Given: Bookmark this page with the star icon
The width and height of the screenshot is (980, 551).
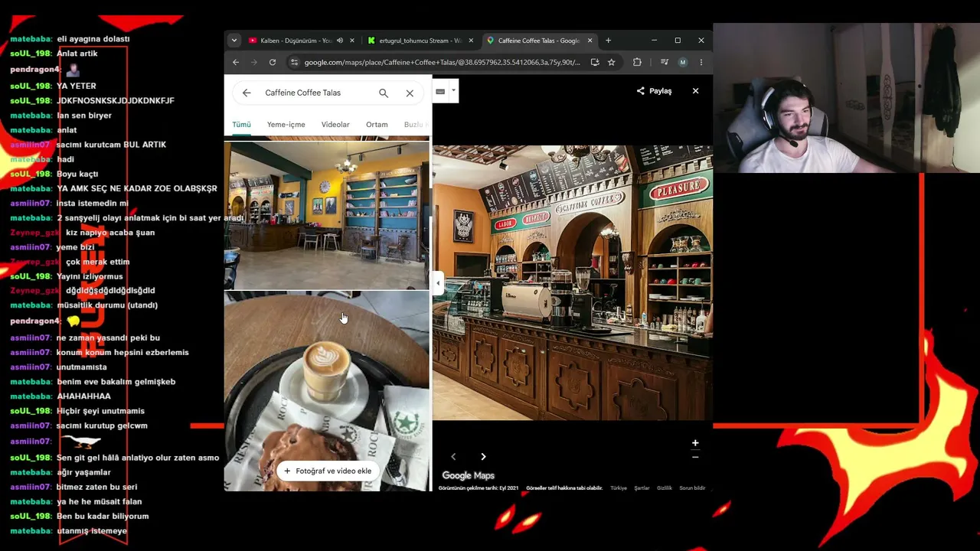Looking at the screenshot, I should tap(611, 62).
